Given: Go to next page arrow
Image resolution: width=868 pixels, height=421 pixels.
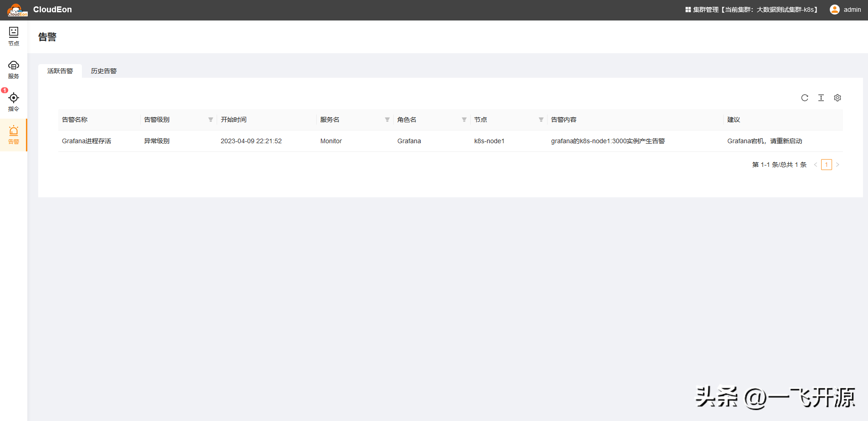Looking at the screenshot, I should [838, 165].
